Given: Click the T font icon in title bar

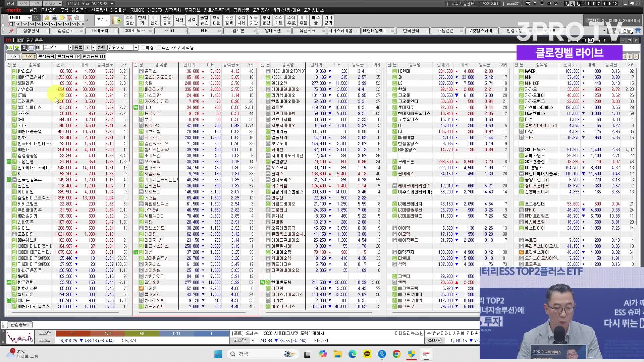Looking at the screenshot, I should coord(542,3).
